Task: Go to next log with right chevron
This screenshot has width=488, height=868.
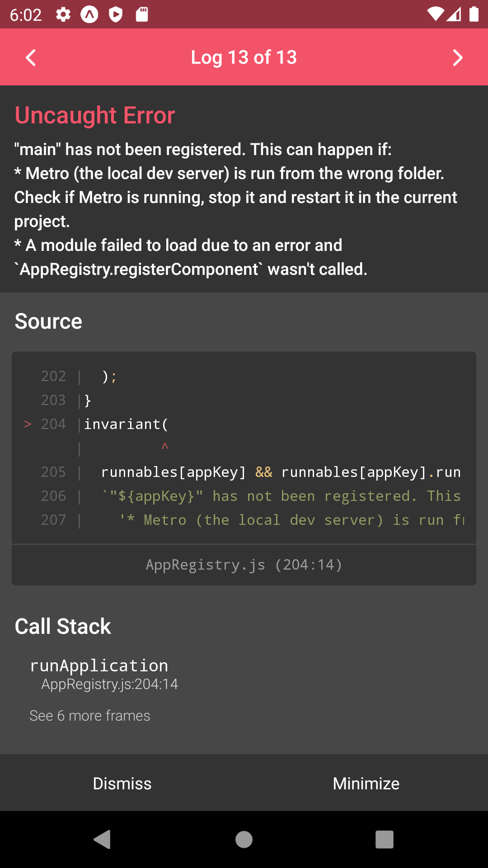Action: [457, 57]
